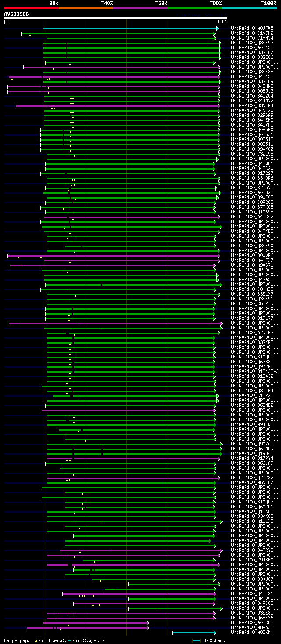This screenshot has height=644, width=281.
Task: Open the UniRef100_A8JFW5 hit
Action: [252, 29]
